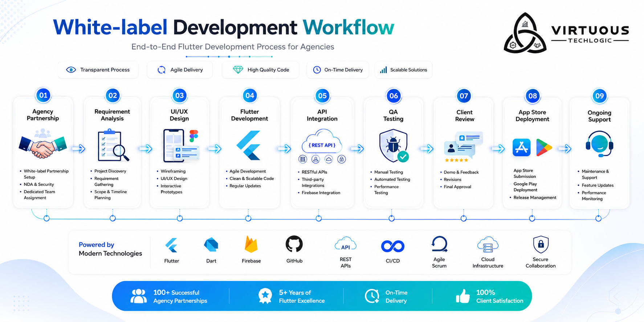Click the timeline node below Ongoing Support card
This screenshot has width=644, height=322.
tap(599, 218)
